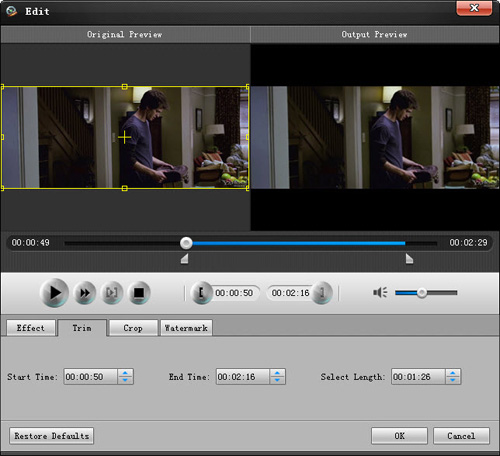500x456 pixels.
Task: Click the yellow crosshair at the crop center
Action: tap(124, 137)
